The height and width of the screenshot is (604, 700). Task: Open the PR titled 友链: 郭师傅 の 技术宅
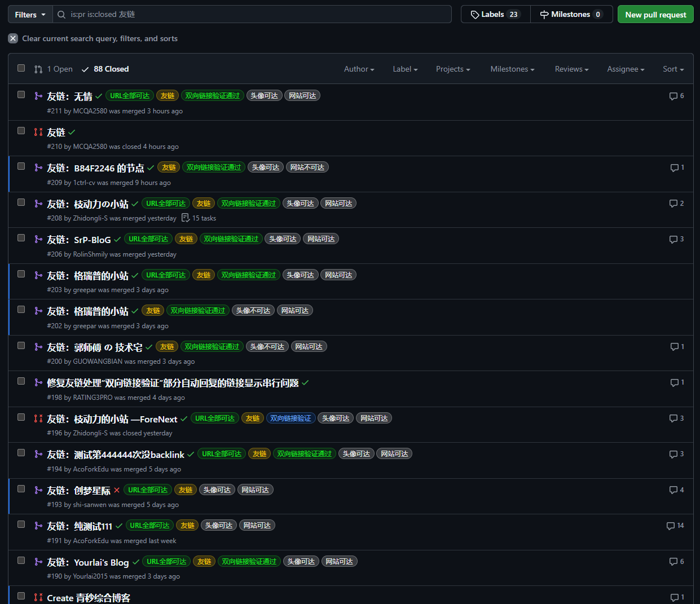point(95,347)
